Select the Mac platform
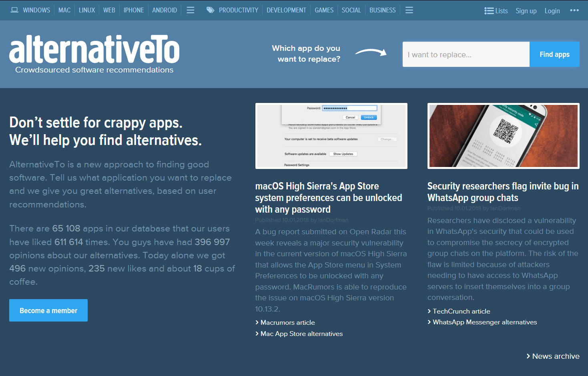 click(x=64, y=10)
